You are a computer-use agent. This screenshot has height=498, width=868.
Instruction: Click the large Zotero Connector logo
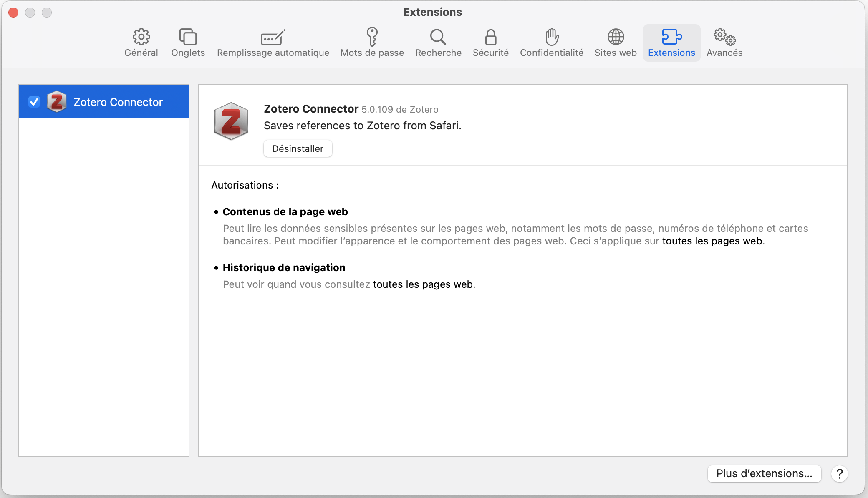click(x=231, y=121)
